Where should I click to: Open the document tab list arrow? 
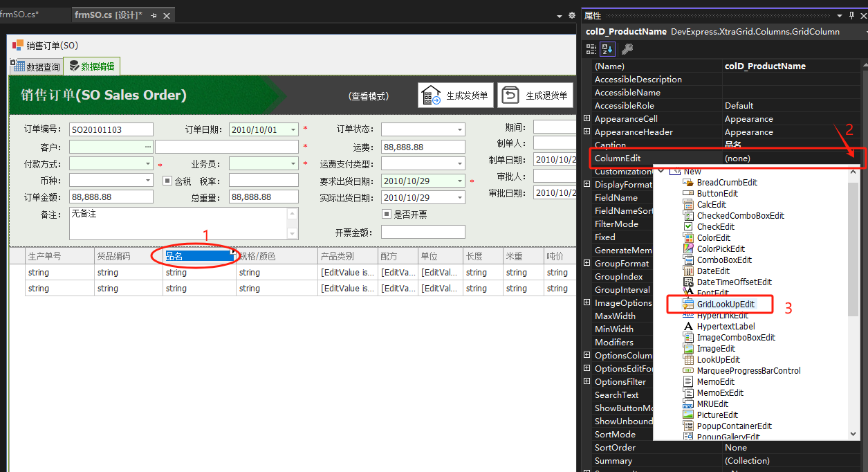[x=559, y=15]
